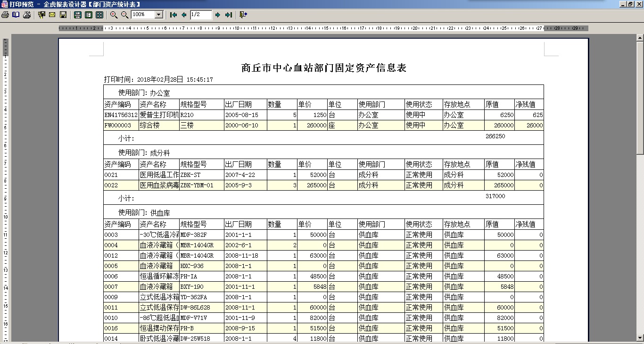The width and height of the screenshot is (644, 344).
Task: Click the export data icon
Action: (x=41, y=15)
